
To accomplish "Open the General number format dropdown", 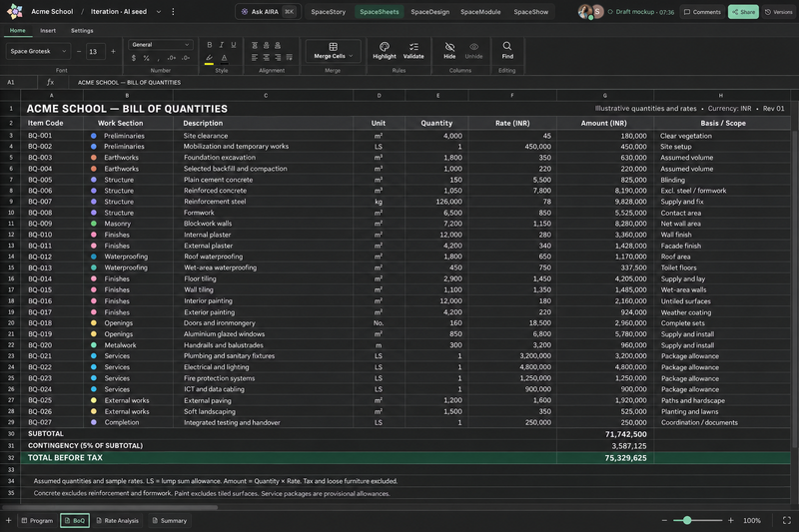I will point(161,45).
